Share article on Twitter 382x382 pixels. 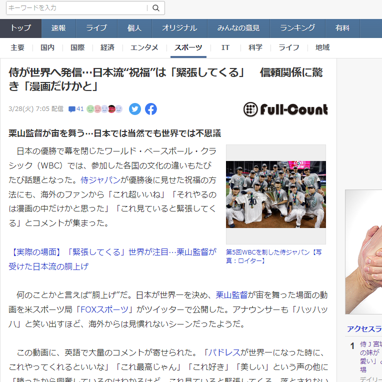[135, 109]
